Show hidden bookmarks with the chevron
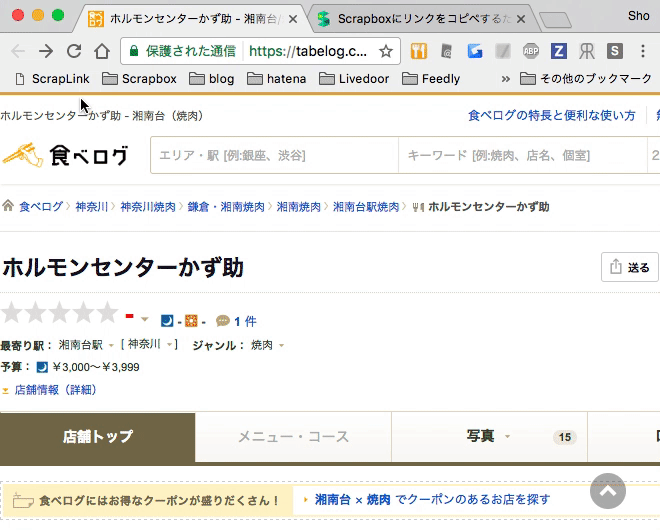 tap(506, 79)
